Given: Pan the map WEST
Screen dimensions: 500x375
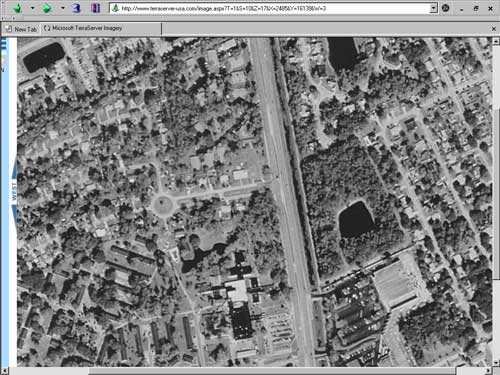Looking at the screenshot, I should [14, 191].
